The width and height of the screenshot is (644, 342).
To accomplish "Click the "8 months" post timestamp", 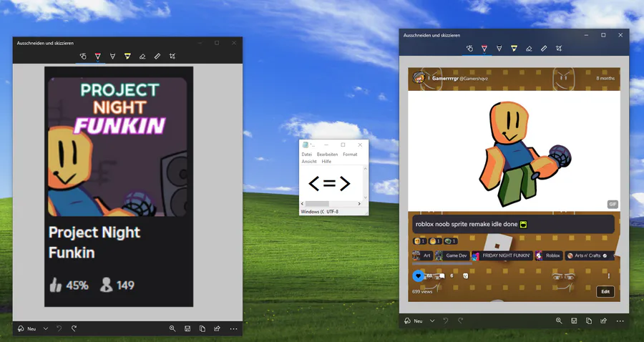I will pos(605,78).
